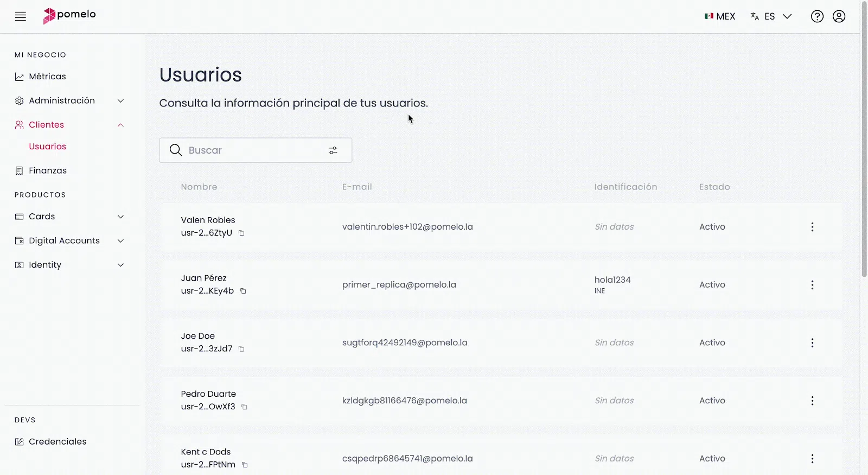868x475 pixels.
Task: Open Usuarios submenu item
Action: [48, 147]
